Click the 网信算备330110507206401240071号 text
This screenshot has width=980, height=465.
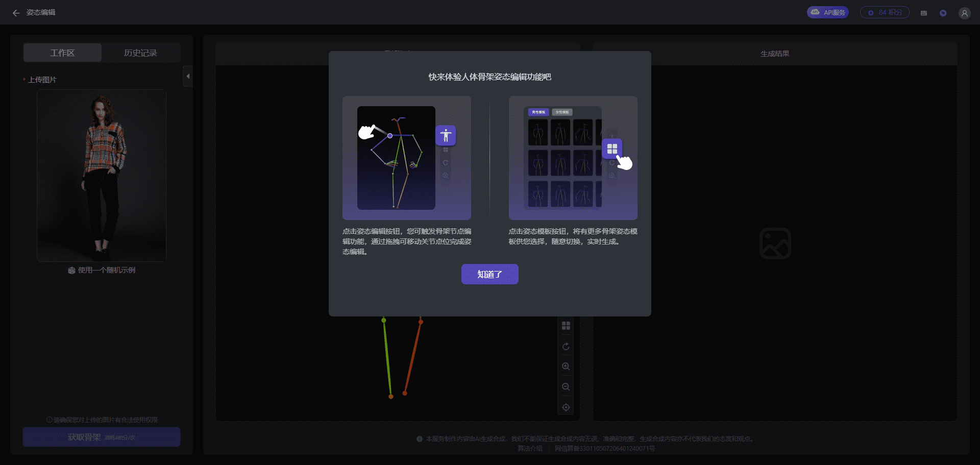click(x=605, y=448)
